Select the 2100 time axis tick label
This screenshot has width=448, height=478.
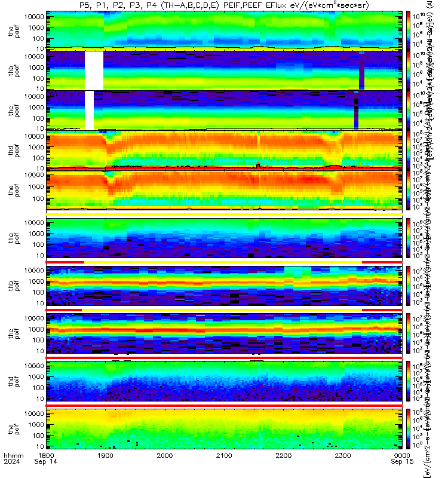(x=225, y=455)
